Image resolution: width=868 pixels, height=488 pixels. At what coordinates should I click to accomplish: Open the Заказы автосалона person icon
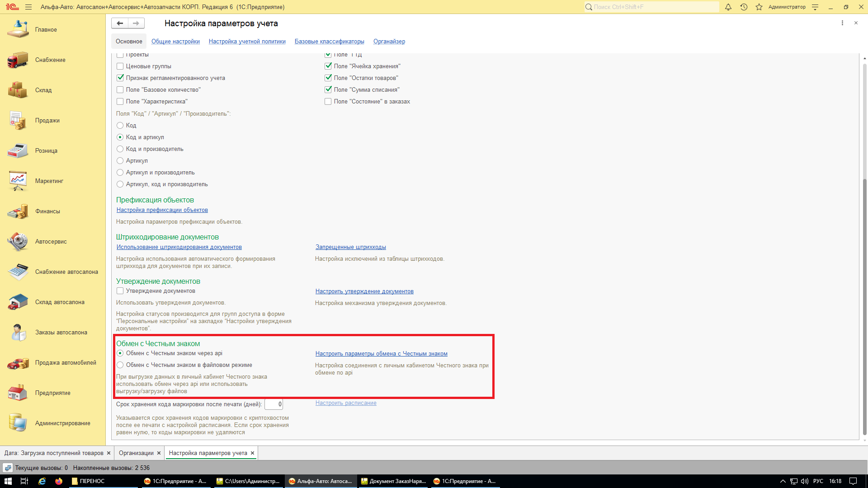click(x=18, y=332)
